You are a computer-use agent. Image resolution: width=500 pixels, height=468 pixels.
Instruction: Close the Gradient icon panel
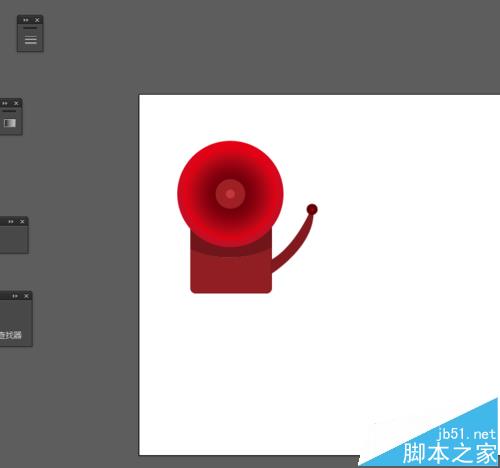[x=16, y=103]
